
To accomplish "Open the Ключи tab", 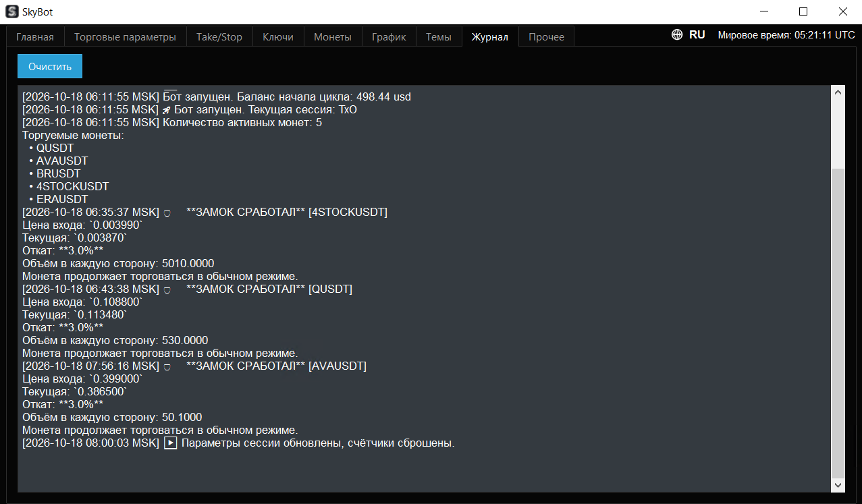I will click(278, 37).
